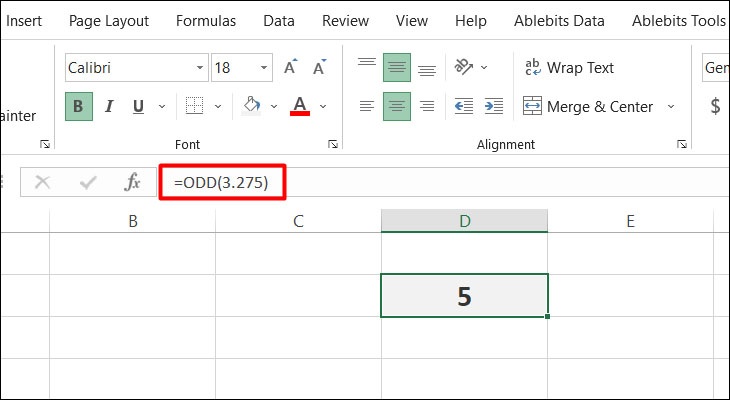This screenshot has width=730, height=400.
Task: Open Clipboard dialog launcher
Action: click(x=45, y=144)
